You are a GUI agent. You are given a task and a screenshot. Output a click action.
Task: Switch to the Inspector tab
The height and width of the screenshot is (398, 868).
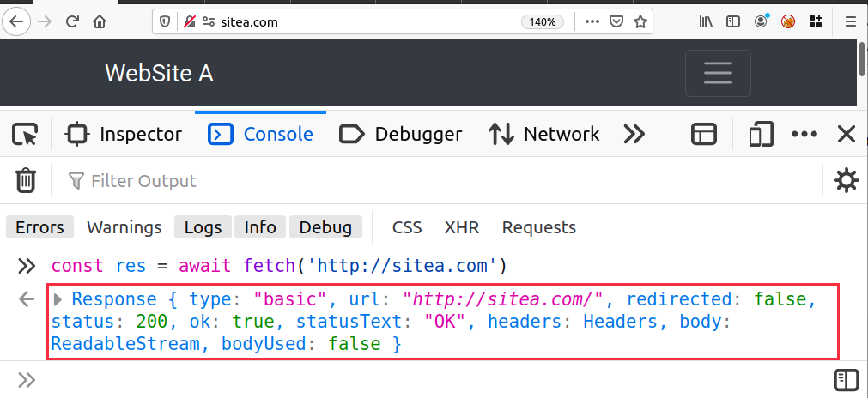pos(123,135)
